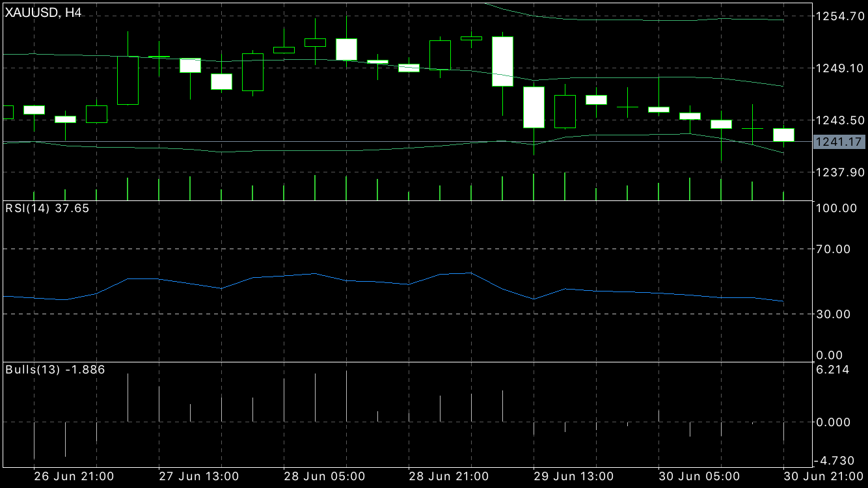Viewport: 868px width, 488px height.
Task: Click the Bulls(13) -1.886 indicator label
Action: click(x=55, y=370)
